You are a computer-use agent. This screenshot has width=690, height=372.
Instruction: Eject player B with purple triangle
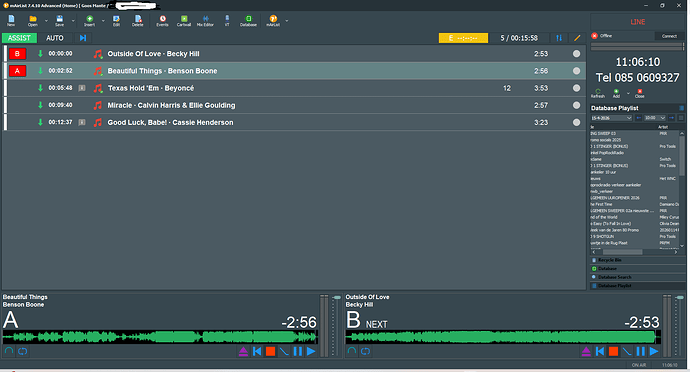pos(586,351)
